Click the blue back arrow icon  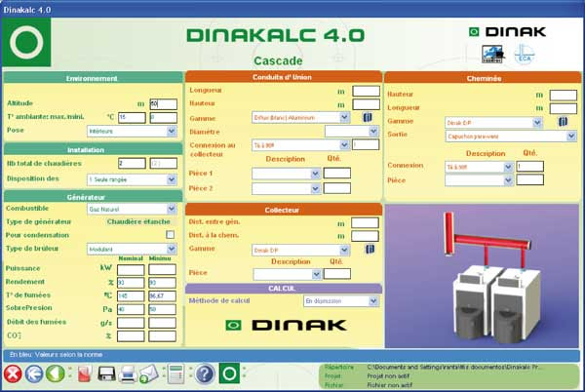point(34,373)
